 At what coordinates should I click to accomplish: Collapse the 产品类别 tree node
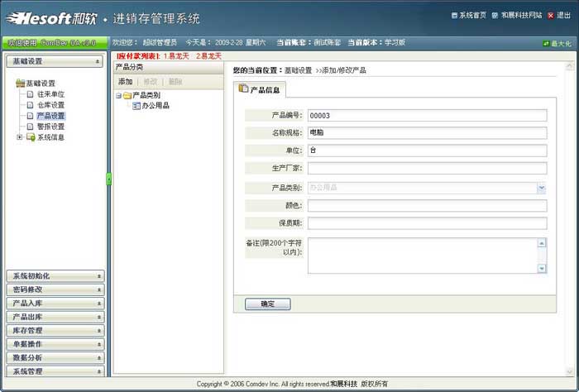click(118, 95)
